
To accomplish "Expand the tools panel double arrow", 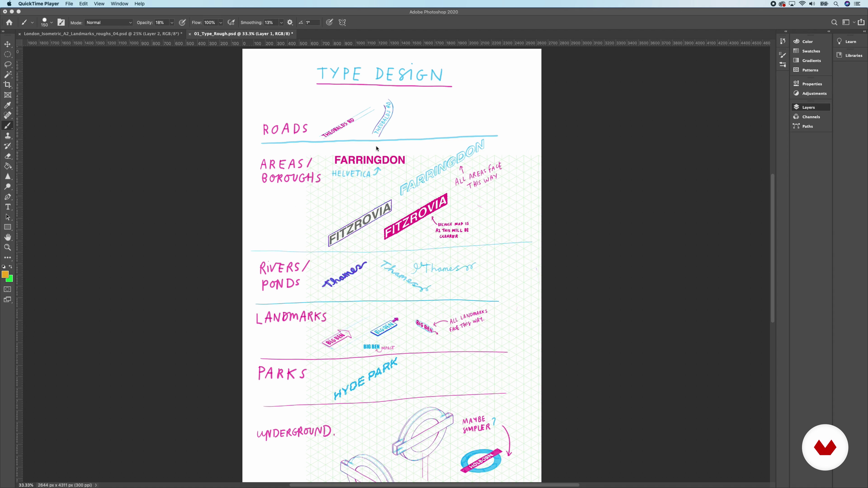I will [3, 31].
